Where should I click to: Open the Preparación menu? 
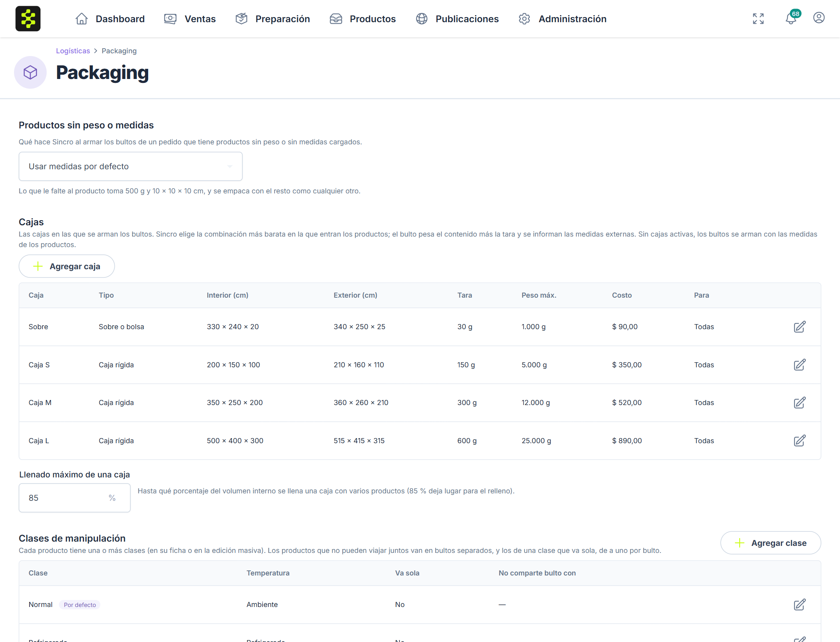pos(273,19)
